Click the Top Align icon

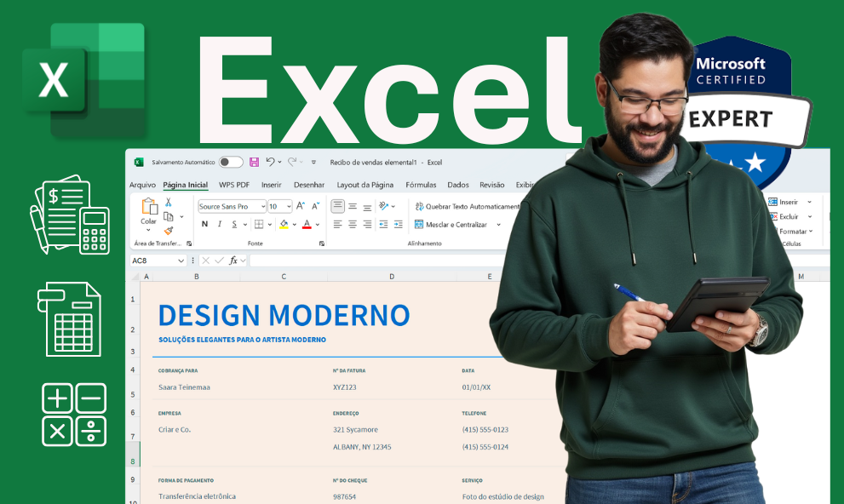[337, 206]
